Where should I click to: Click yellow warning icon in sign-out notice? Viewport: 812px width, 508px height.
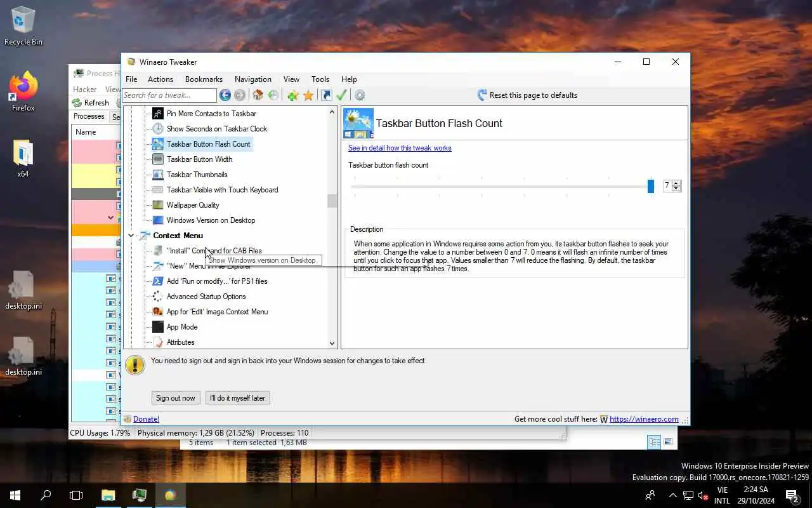pos(134,365)
